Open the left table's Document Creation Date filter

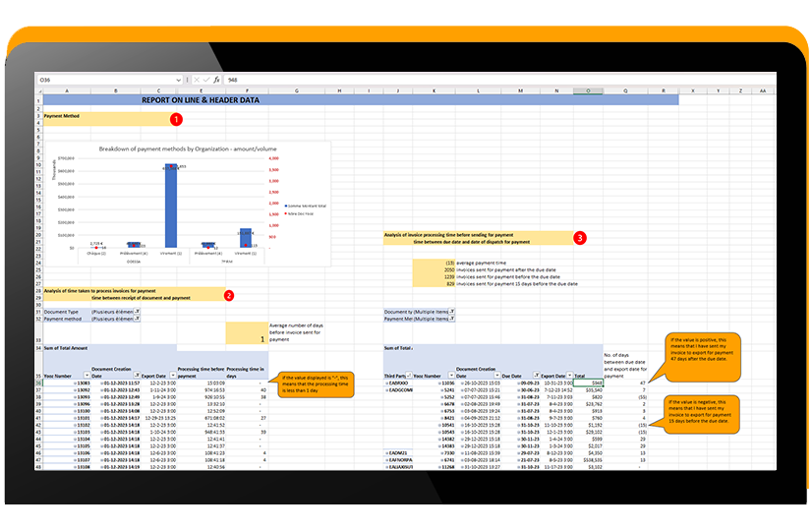(x=138, y=375)
